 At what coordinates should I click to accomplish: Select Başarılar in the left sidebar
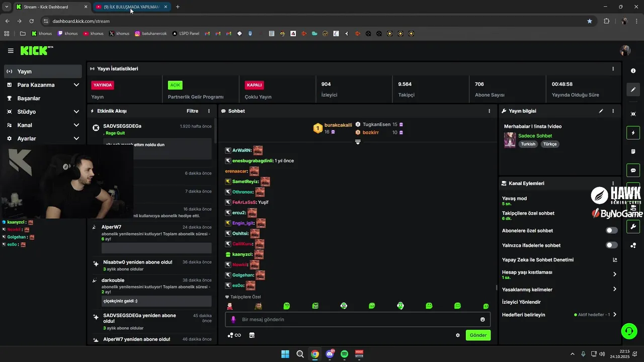(43, 99)
